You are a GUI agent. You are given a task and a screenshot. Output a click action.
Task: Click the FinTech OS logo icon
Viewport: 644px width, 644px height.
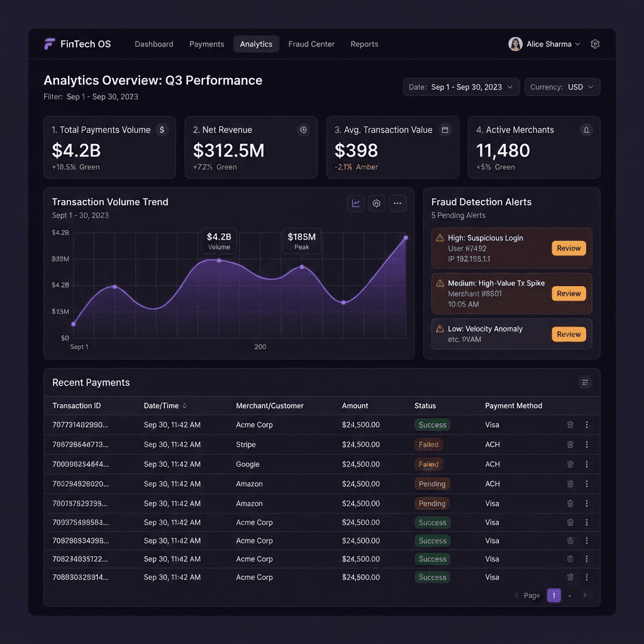click(50, 44)
